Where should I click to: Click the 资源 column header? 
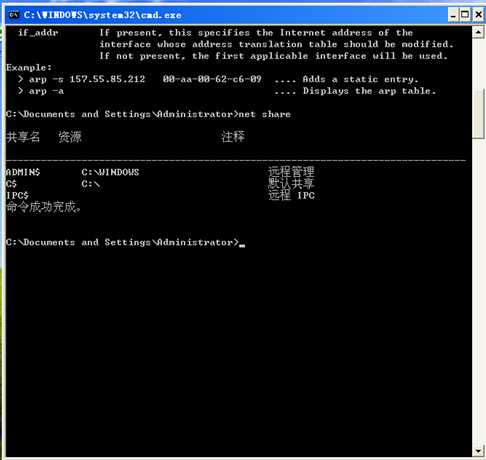[x=70, y=137]
